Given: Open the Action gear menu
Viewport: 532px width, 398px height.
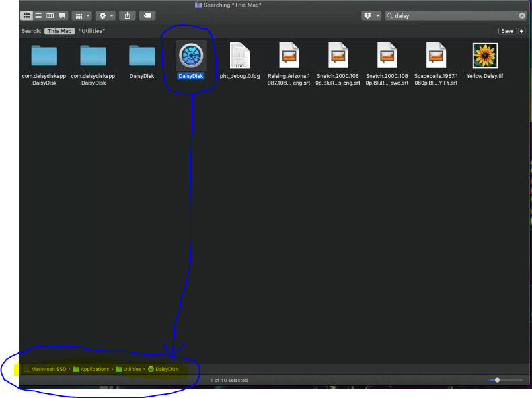Looking at the screenshot, I should 106,15.
